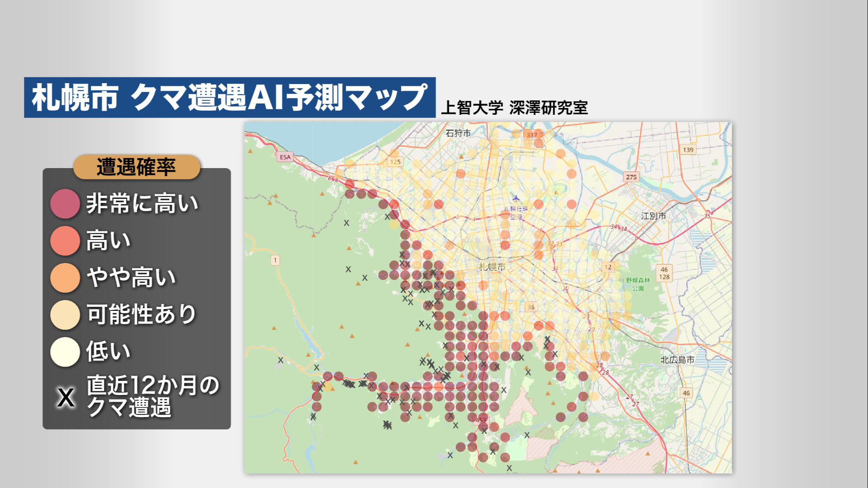Click the stacked 46/128 route shield
868x488 pixels.
663,273
